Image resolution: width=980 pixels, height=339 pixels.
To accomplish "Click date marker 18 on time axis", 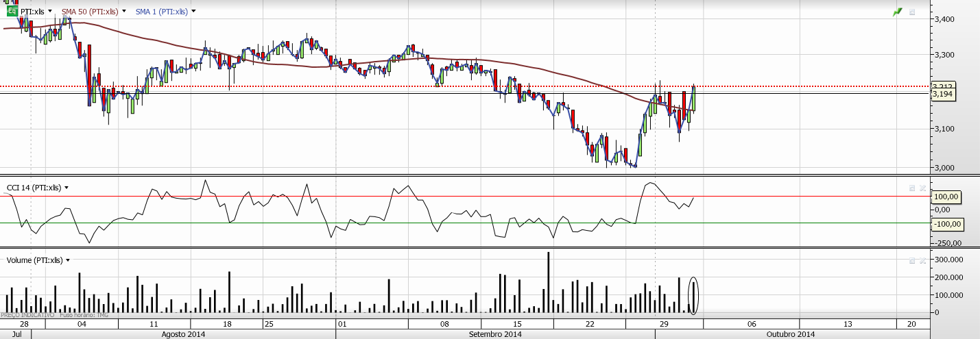I will pyautogui.click(x=227, y=324).
